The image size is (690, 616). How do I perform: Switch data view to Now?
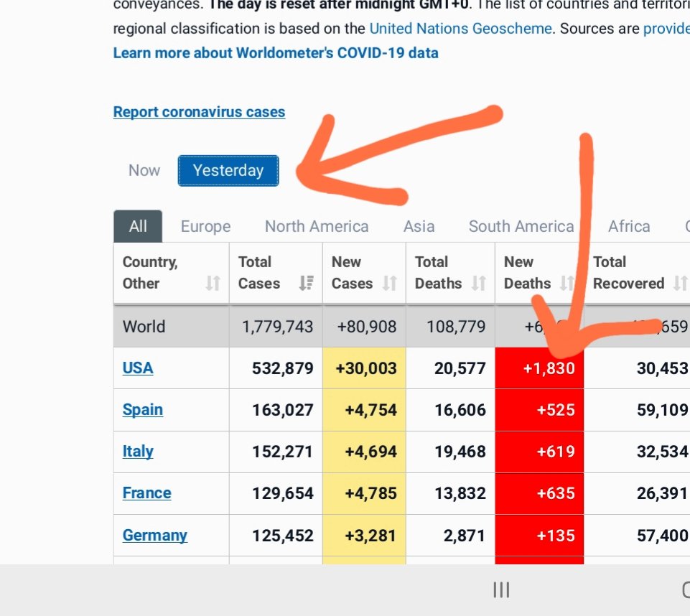tap(144, 171)
